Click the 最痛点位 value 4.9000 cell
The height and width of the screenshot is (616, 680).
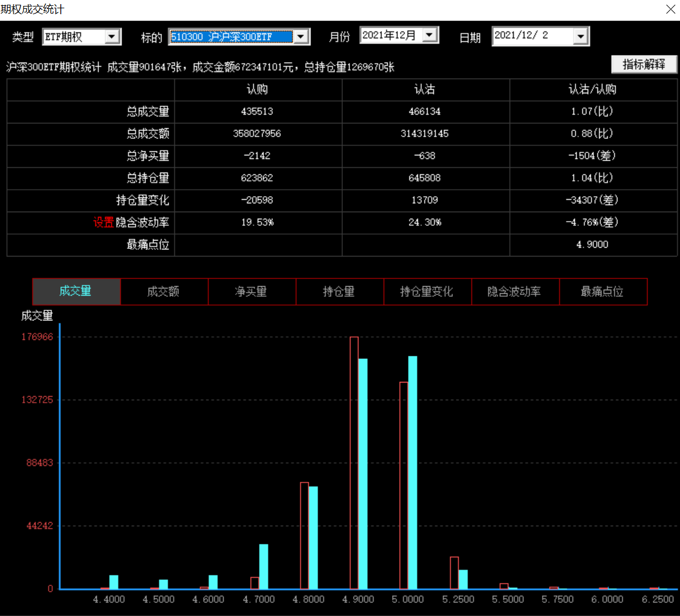(592, 245)
